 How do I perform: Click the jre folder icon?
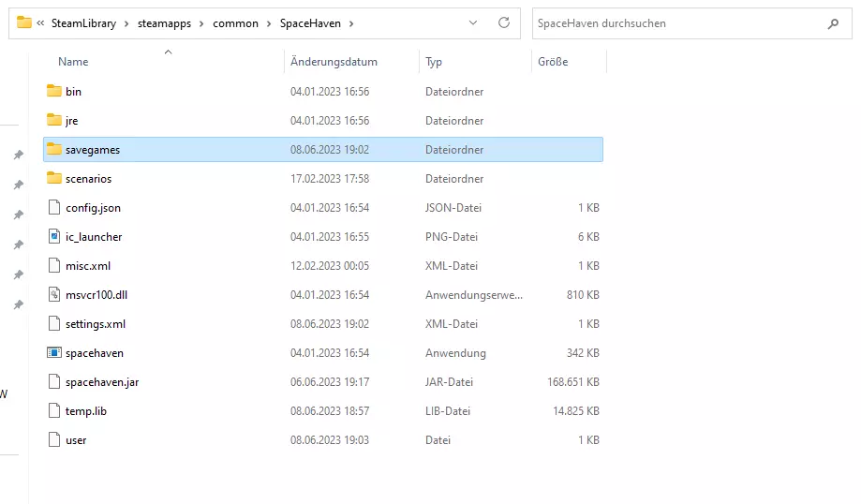tap(53, 120)
